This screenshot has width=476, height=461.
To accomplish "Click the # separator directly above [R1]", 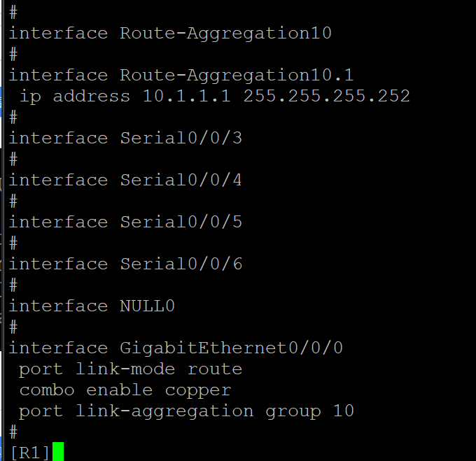I will pos(13,432).
